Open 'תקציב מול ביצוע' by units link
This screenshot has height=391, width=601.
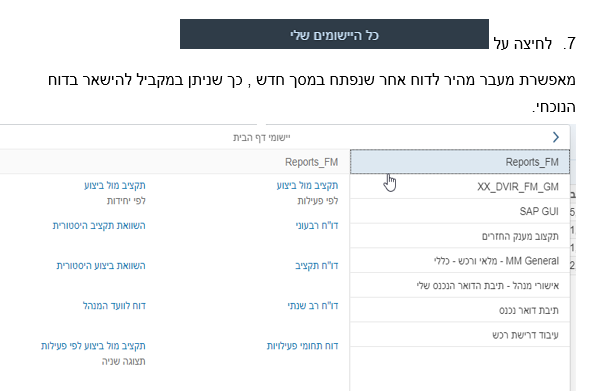pos(115,186)
